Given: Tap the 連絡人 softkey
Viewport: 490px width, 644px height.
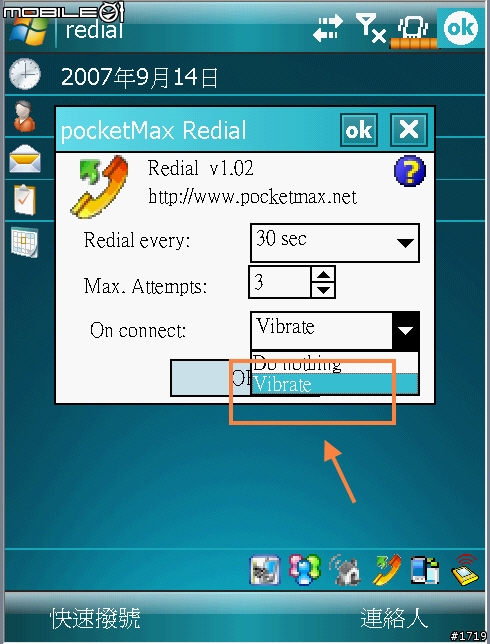Looking at the screenshot, I should coord(394,618).
